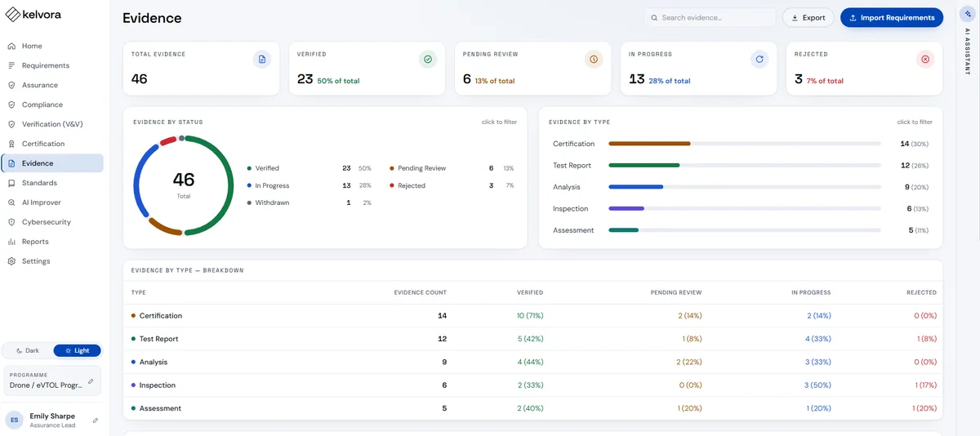980x436 pixels.
Task: Click the In Progress refresh icon
Action: click(759, 59)
